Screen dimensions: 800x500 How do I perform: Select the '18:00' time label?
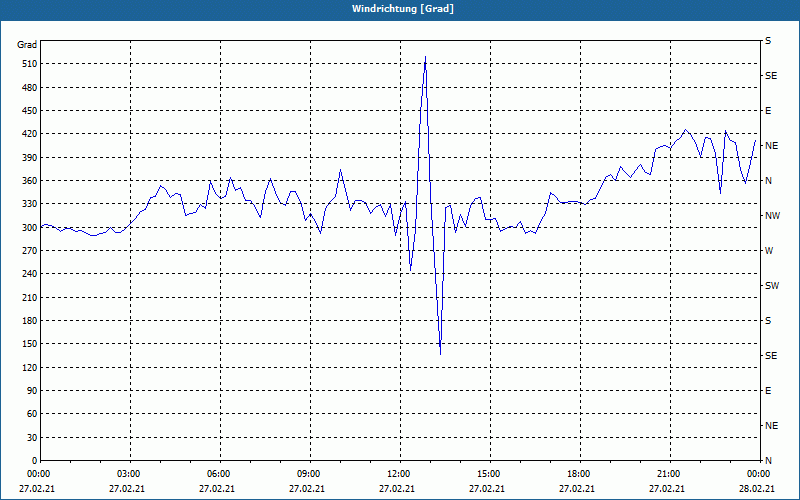click(x=578, y=474)
